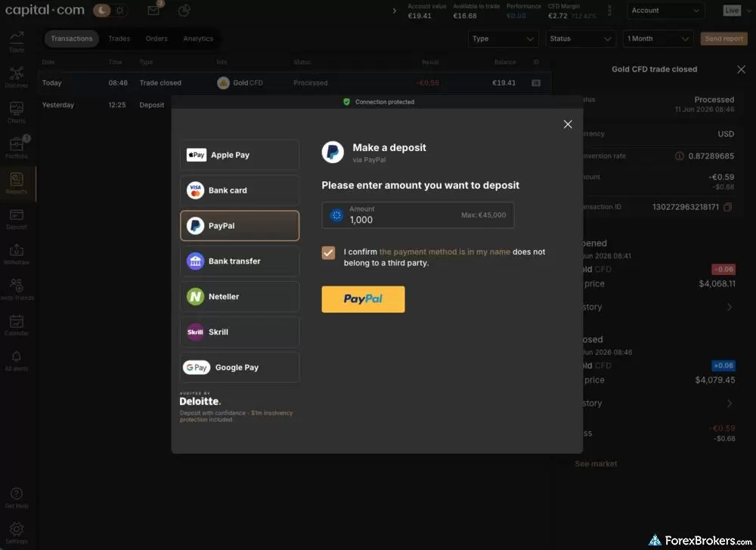Expand the closed trade history chevron
Viewport: 756px width, 550px height.
pos(729,403)
